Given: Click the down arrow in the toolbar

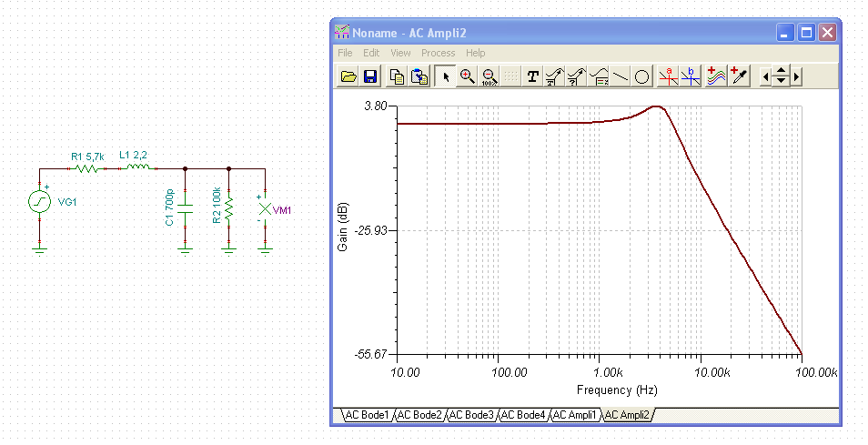Looking at the screenshot, I should [781, 81].
